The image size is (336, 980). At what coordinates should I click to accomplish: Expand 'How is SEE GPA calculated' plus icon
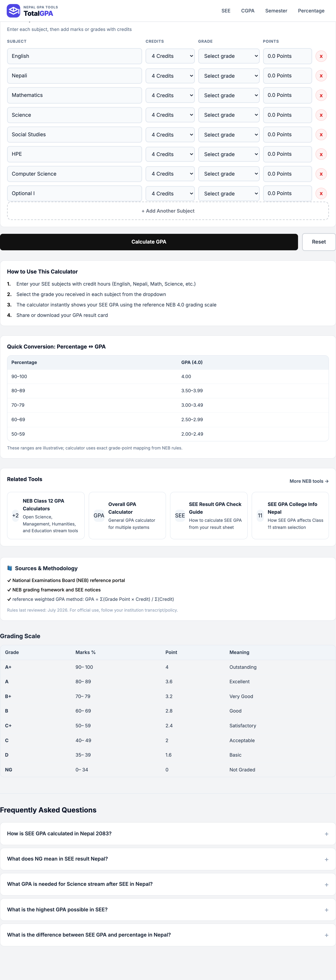click(x=326, y=834)
